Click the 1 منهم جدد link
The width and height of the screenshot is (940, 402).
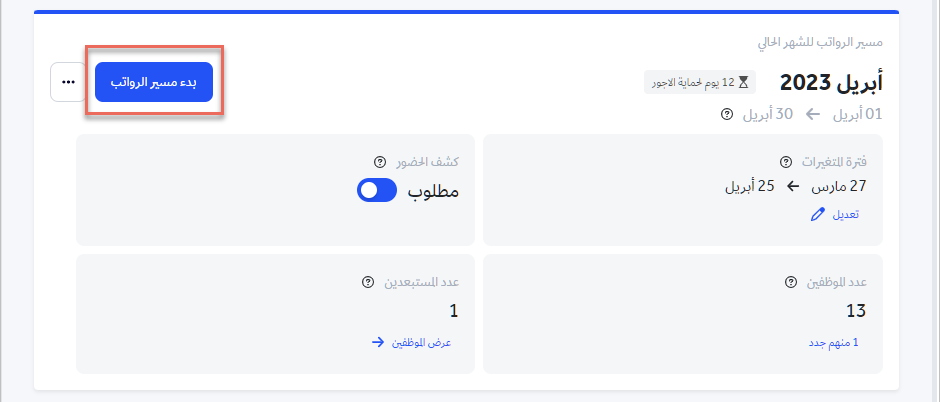pos(833,342)
